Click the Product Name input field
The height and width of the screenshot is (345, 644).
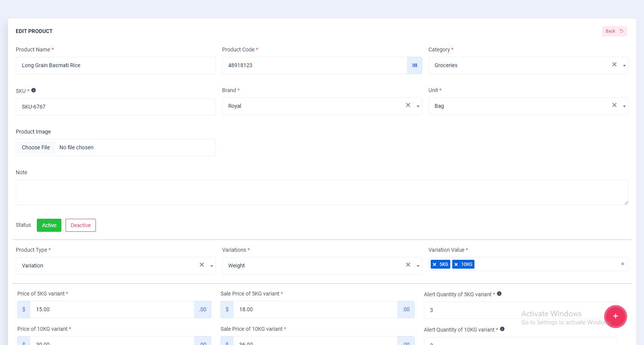click(x=115, y=65)
